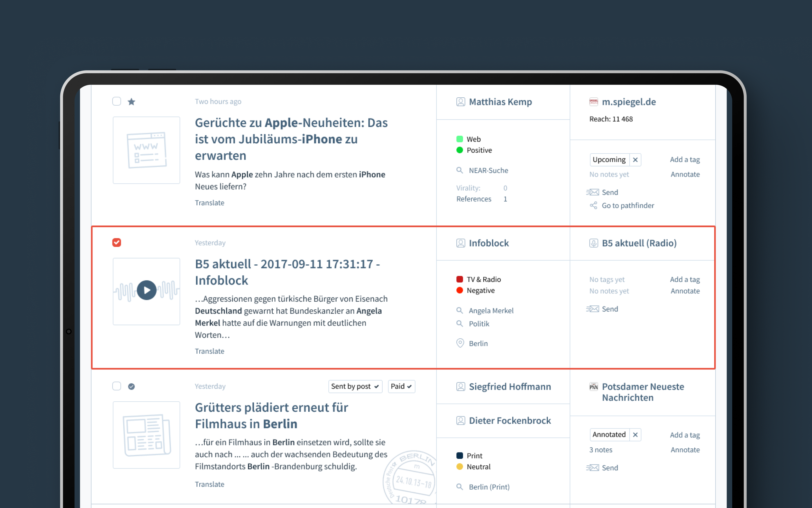Click the yellow Neutral sentiment dot

click(460, 467)
